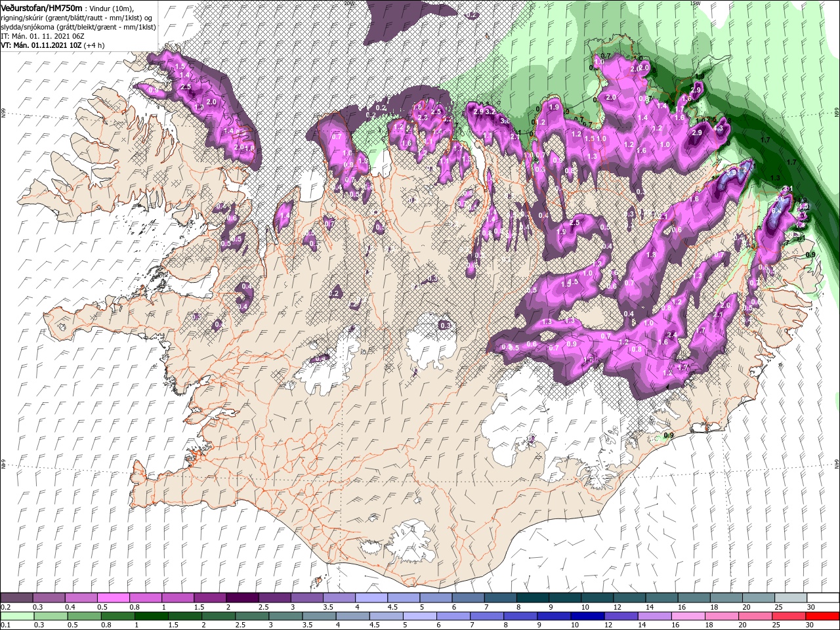This screenshot has height=630, width=840.
Task: Pick the snow-scale swatch between 5 and 6
Action: tap(435, 597)
